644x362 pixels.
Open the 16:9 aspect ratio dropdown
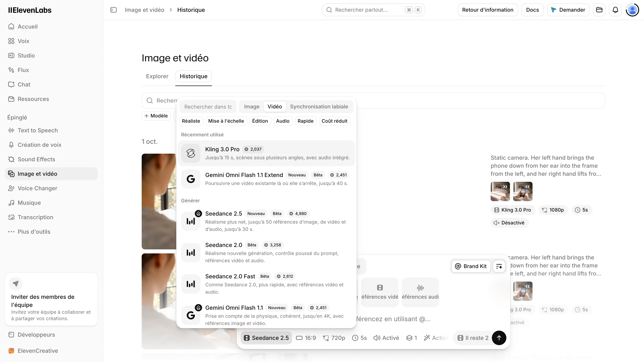tap(306, 338)
